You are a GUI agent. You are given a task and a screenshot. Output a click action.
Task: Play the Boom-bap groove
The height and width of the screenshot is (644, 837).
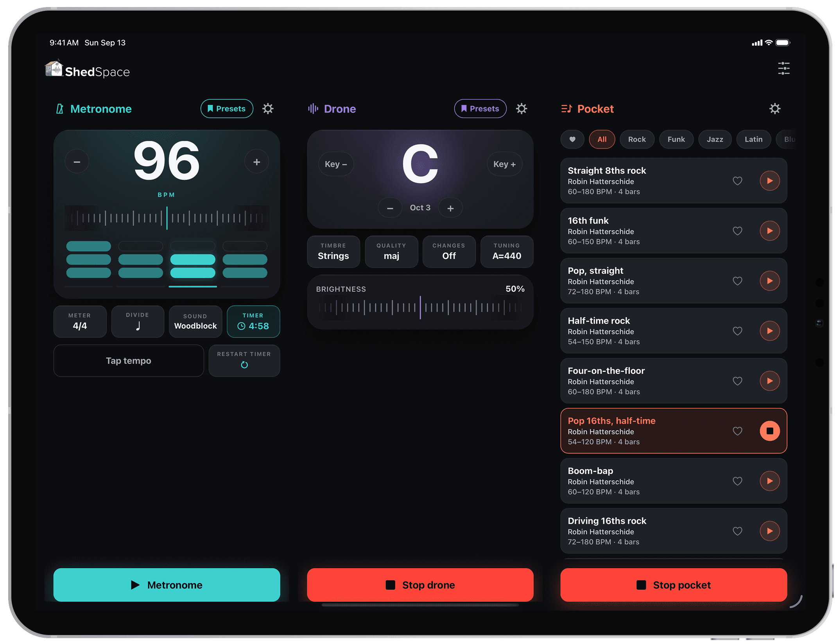(x=769, y=481)
